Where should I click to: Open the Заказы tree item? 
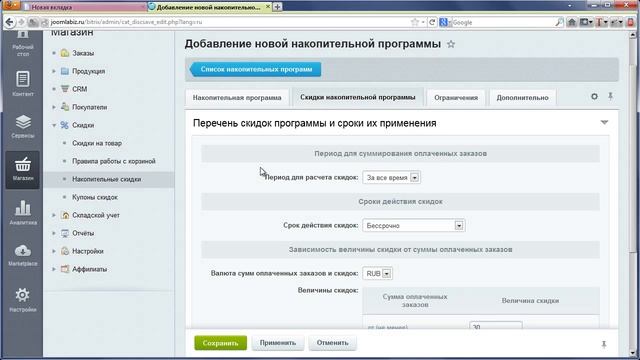83,53
